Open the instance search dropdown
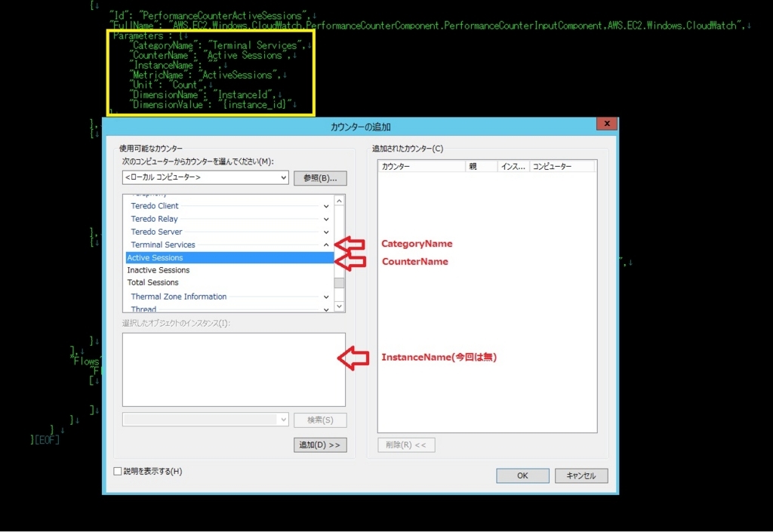Viewport: 773px width, 532px height. click(284, 420)
